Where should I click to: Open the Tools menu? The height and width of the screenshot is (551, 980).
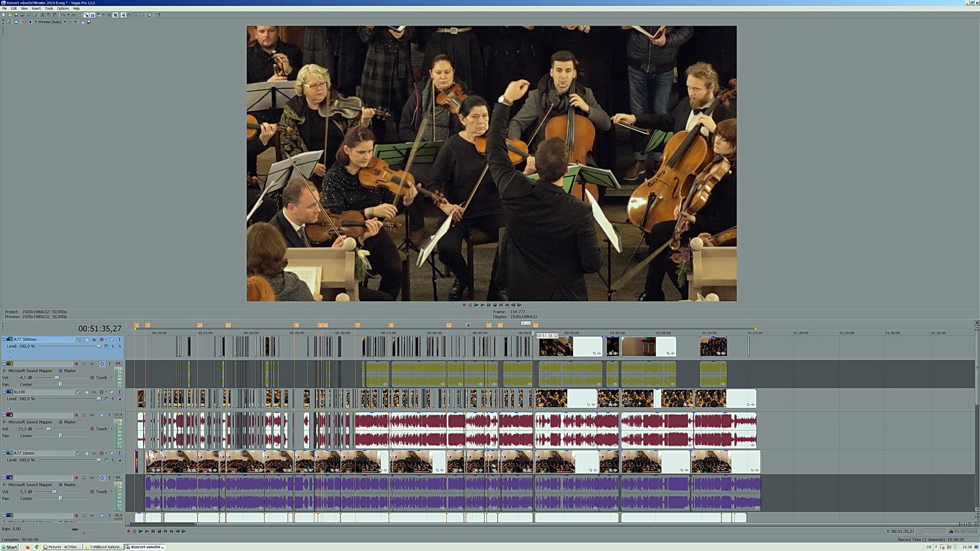pyautogui.click(x=49, y=8)
